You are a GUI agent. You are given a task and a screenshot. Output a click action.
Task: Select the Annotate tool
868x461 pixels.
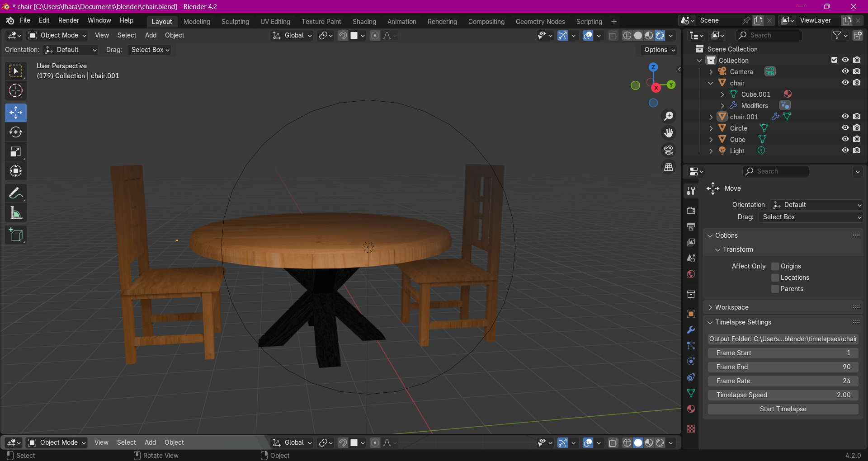tap(16, 193)
